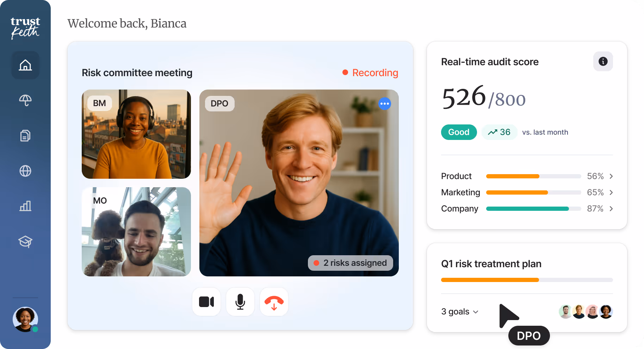Mute your microphone in the meeting
Image resolution: width=644 pixels, height=349 pixels.
tap(240, 302)
